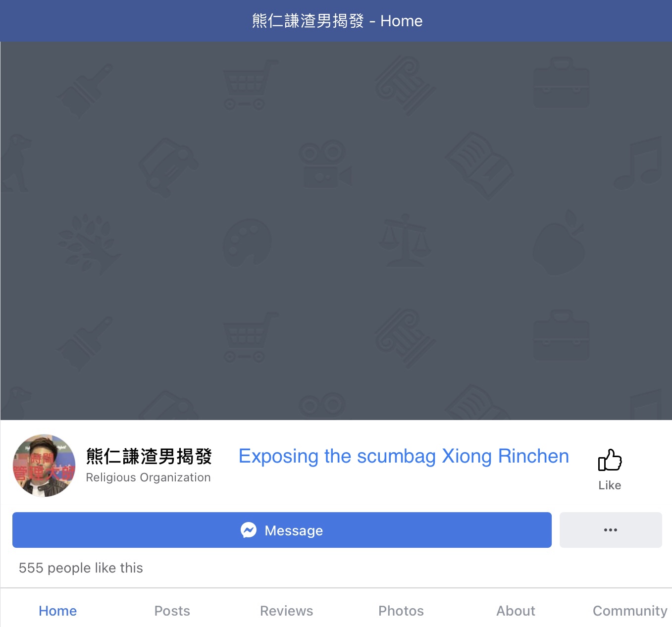Click the gray cover photo area
The height and width of the screenshot is (627, 672).
pyautogui.click(x=336, y=231)
